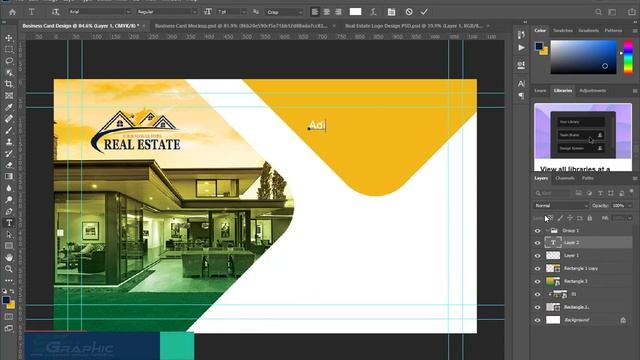This screenshot has height=360, width=640.
Task: Center align the text
Action: [327, 12]
